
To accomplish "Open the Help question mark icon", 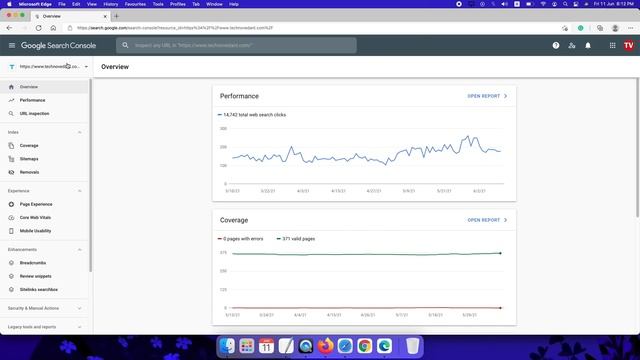I will 556,45.
